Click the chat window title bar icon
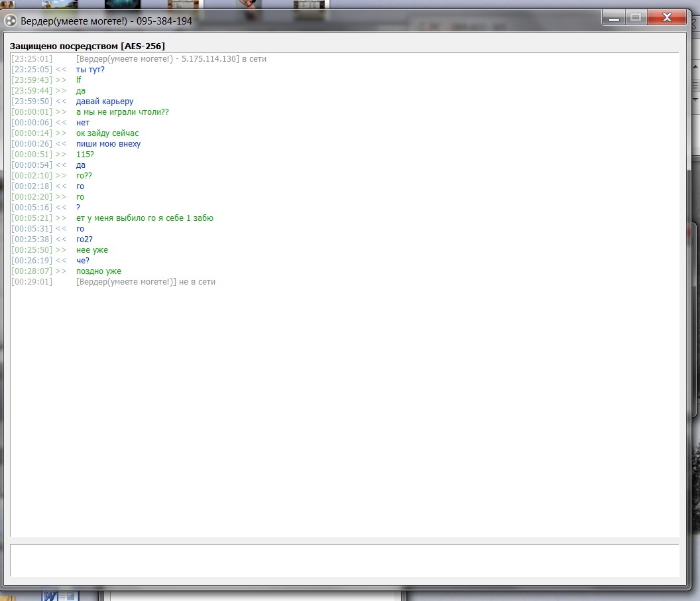Image resolution: width=700 pixels, height=601 pixels. tap(10, 21)
